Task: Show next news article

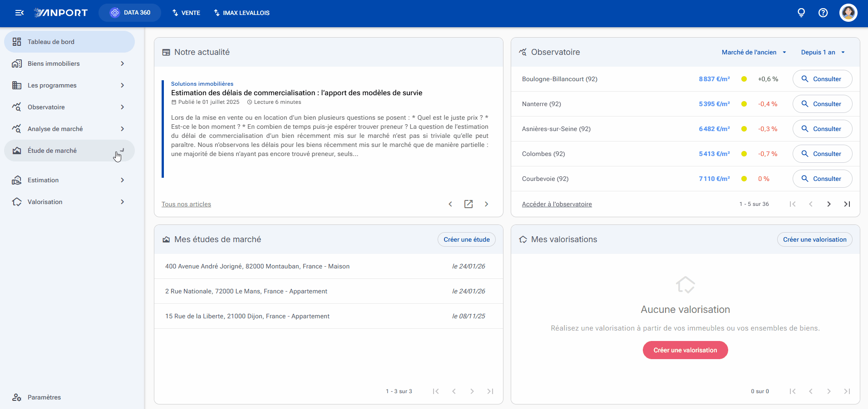Action: tap(487, 204)
